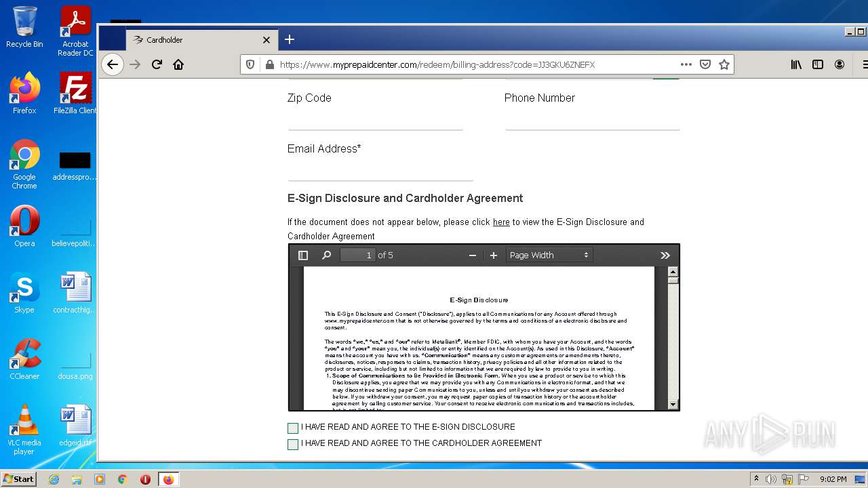This screenshot has height=488, width=868.
Task: Select the Cardholder tab
Action: tap(201, 40)
